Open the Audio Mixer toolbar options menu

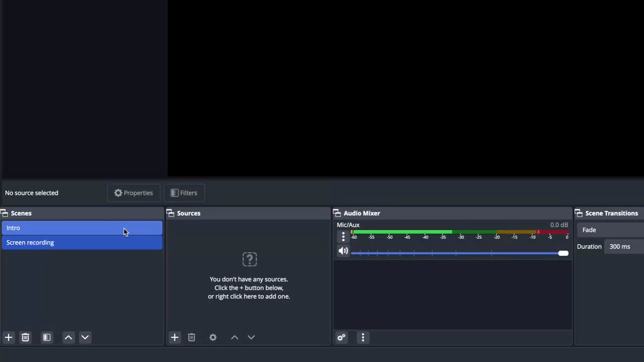pos(363,337)
